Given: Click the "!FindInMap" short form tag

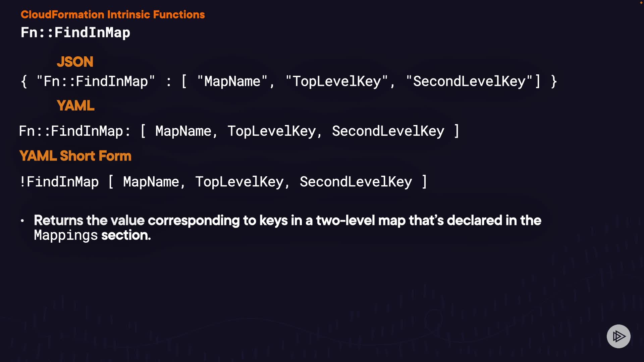Looking at the screenshot, I should pyautogui.click(x=59, y=182).
